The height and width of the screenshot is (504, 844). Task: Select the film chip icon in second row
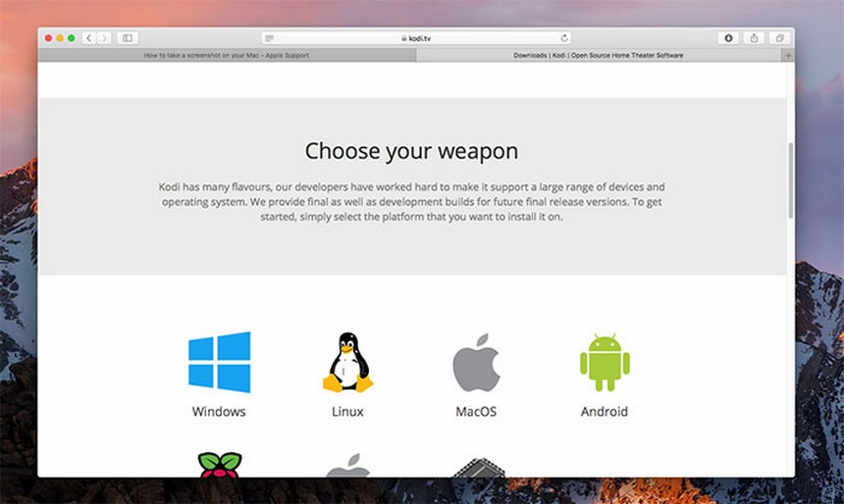coord(478,468)
